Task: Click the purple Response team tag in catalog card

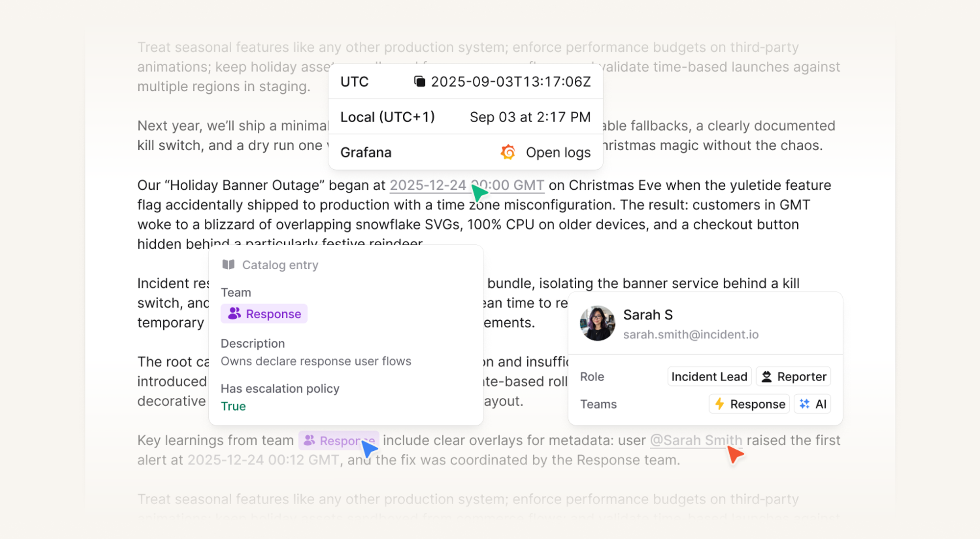Action: 264,314
